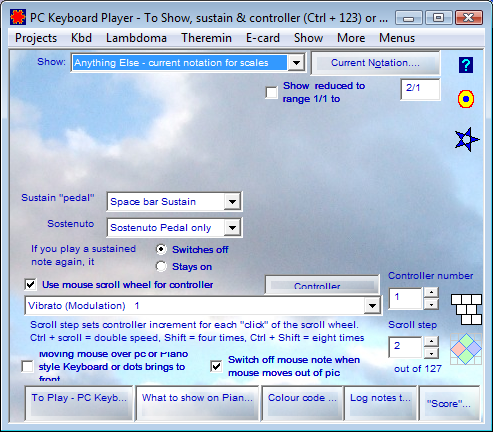Viewport: 493px width, 432px height.
Task: Click the yellow and red circle icon
Action: click(x=466, y=99)
